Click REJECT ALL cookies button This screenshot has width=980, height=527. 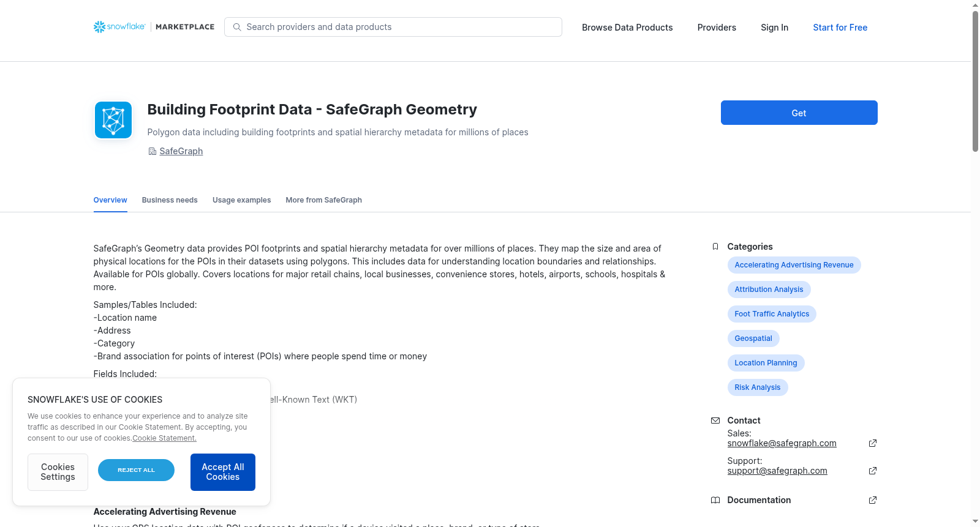[136, 470]
